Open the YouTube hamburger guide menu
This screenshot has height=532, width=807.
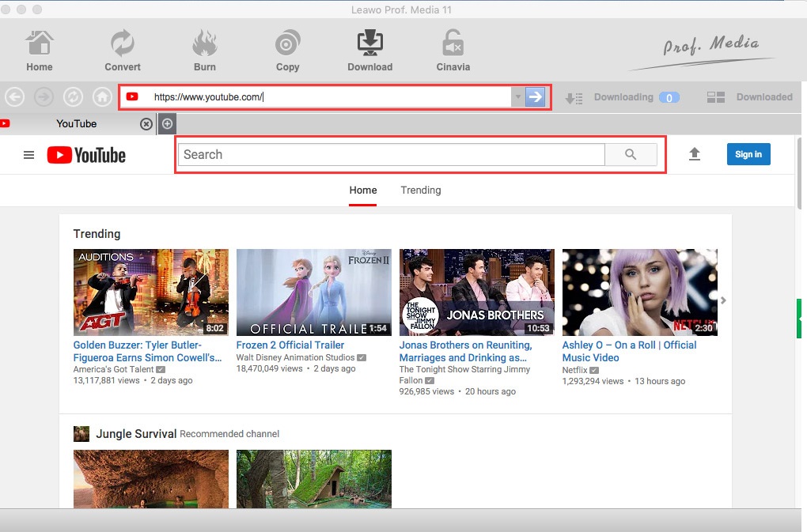(x=29, y=155)
